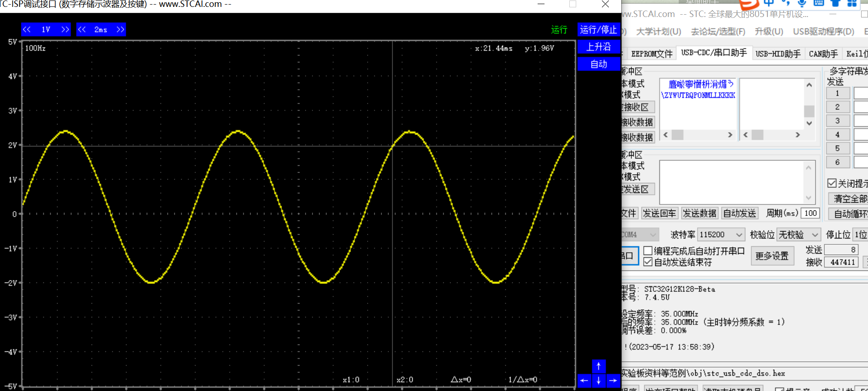Click the 自动发送 button

739,213
